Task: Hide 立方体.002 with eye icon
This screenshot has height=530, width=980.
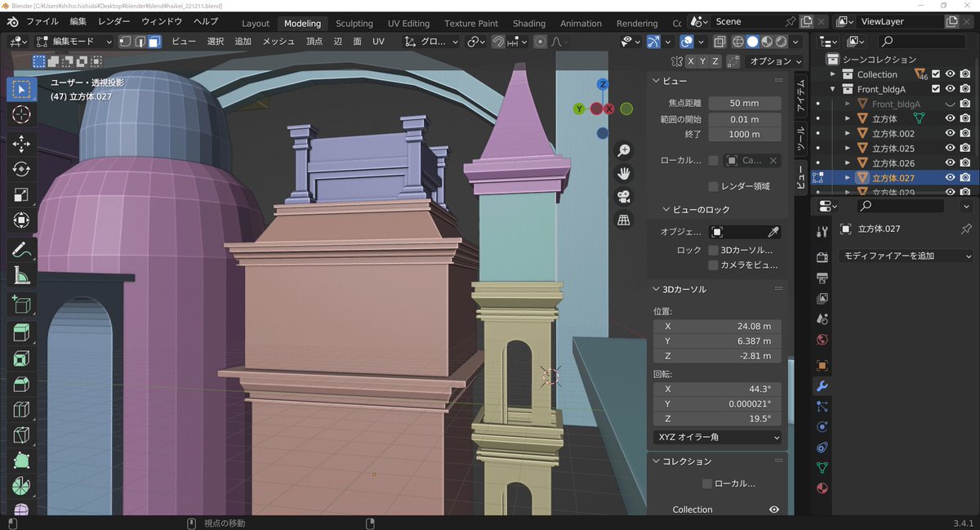Action: pyautogui.click(x=950, y=133)
